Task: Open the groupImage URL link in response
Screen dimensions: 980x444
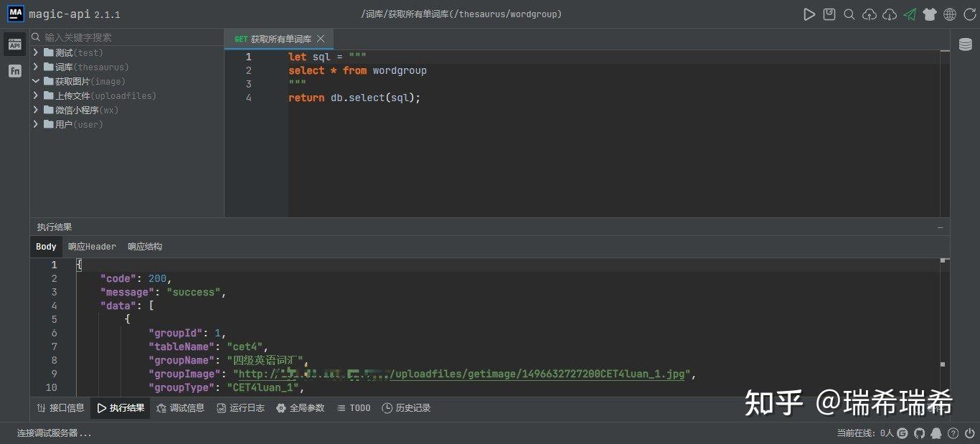Action: [x=461, y=374]
